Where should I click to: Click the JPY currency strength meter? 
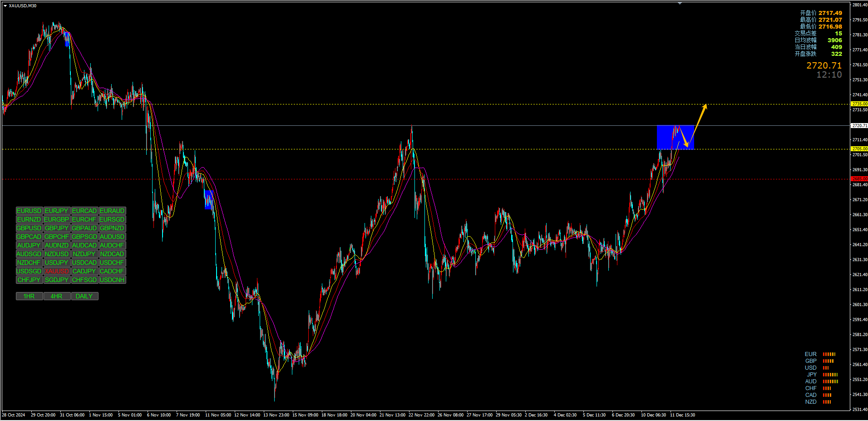click(830, 375)
